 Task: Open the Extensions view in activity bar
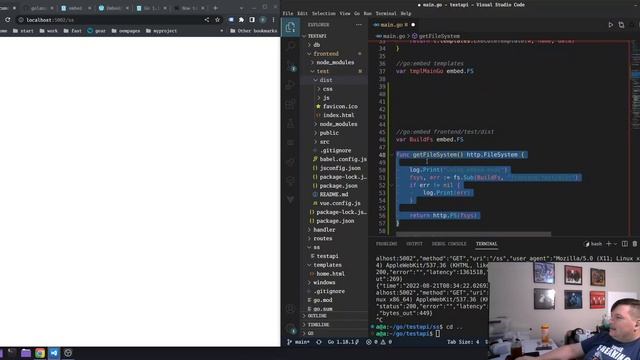(x=291, y=104)
